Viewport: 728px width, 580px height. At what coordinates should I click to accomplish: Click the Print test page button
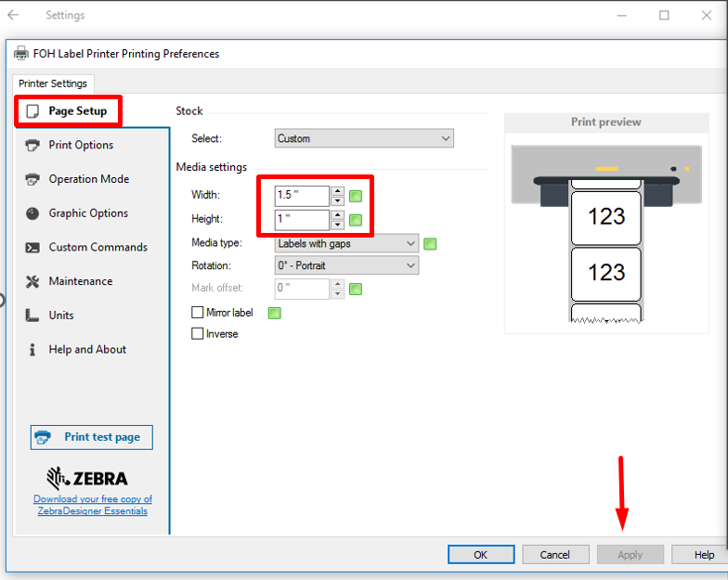coord(91,437)
